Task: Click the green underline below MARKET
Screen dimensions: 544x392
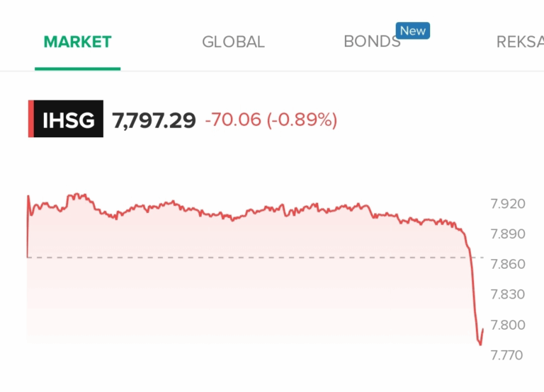Action: click(78, 69)
